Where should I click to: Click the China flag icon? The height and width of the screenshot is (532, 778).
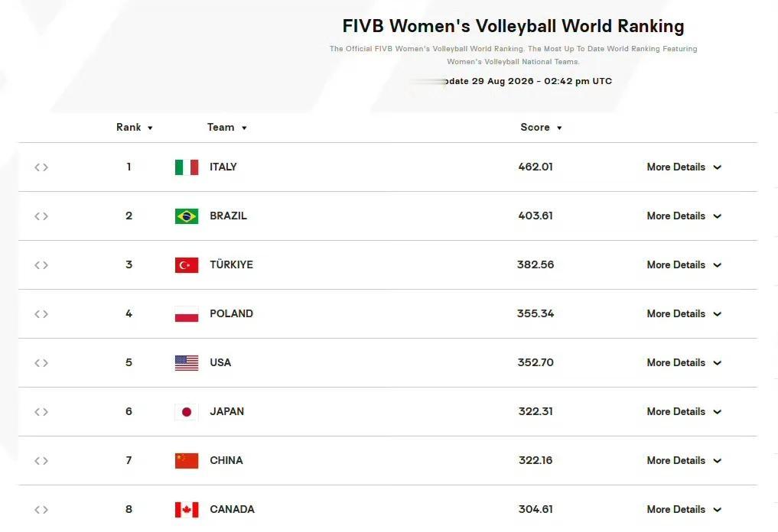(x=187, y=461)
